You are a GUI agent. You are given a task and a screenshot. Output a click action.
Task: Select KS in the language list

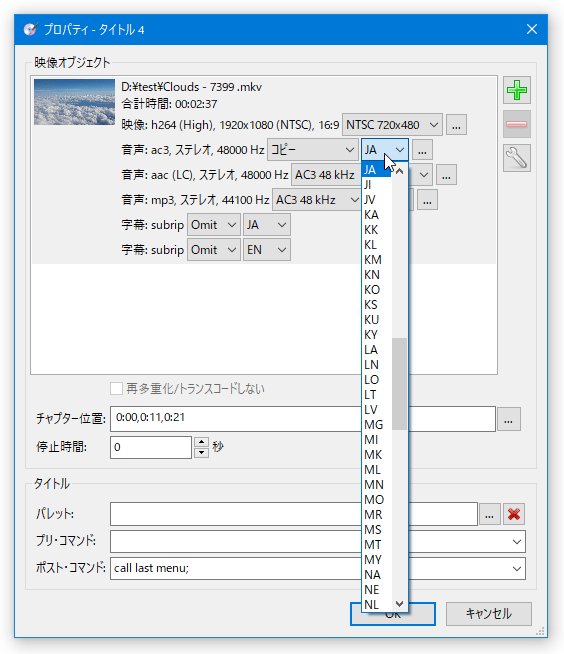(377, 305)
